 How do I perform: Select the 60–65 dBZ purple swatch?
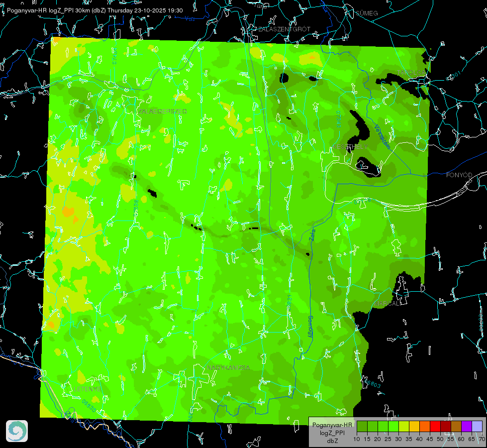[x=466, y=426]
